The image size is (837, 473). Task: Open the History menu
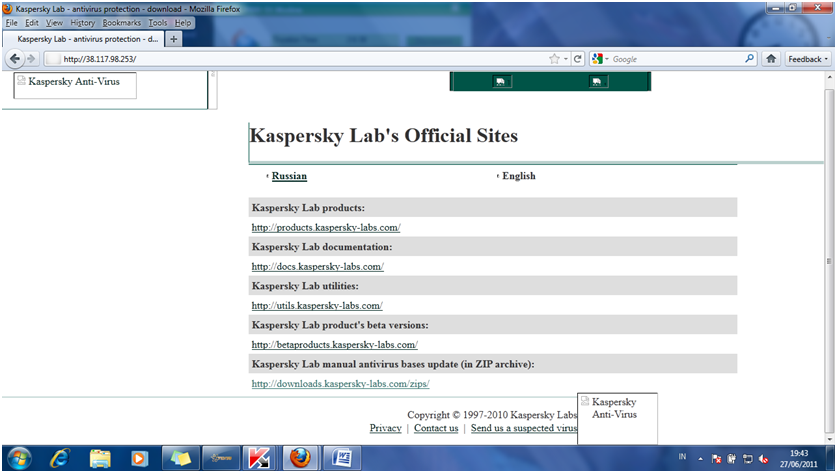[83, 22]
